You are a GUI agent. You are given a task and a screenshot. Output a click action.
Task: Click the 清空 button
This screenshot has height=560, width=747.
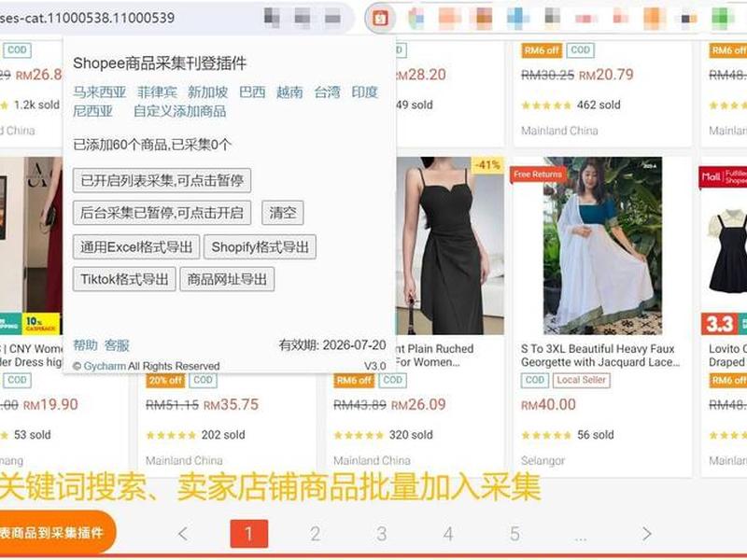[x=283, y=213]
